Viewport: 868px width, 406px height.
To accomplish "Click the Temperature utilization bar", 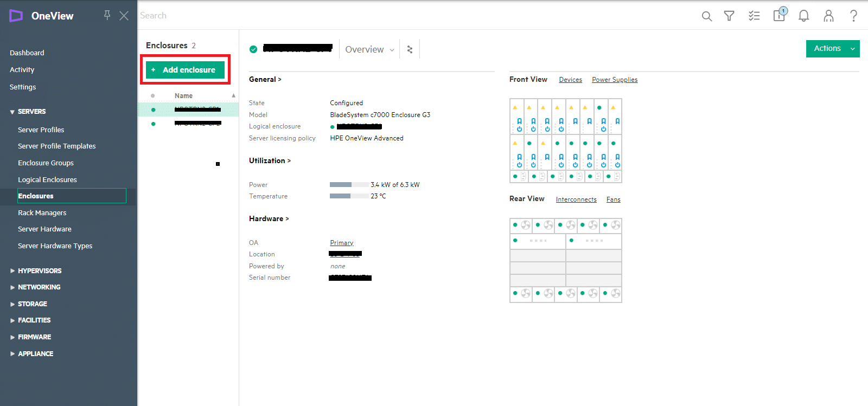I will [349, 196].
